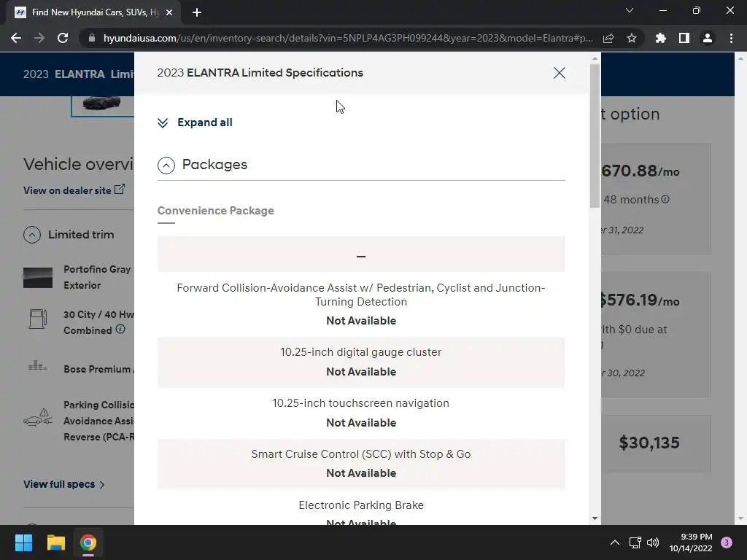Click the $30,135 price card

656,443
